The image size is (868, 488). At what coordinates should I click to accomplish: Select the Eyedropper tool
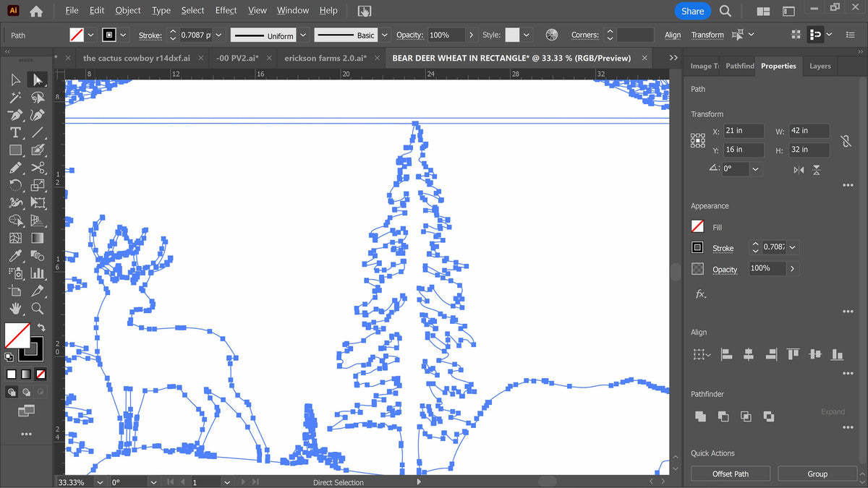coord(15,255)
